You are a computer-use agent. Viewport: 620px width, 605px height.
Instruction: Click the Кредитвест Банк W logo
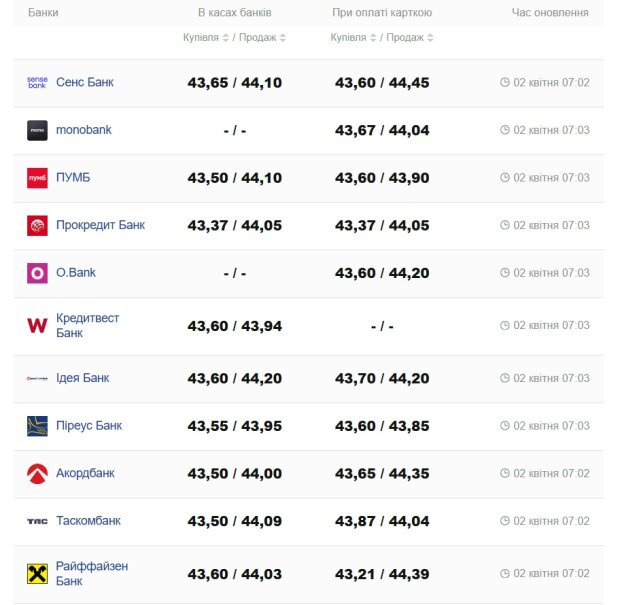(37, 325)
